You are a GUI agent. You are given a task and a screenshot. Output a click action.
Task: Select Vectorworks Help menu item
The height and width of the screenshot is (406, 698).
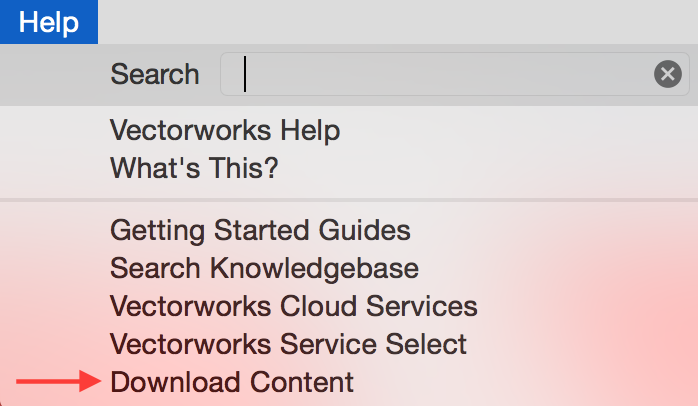(225, 131)
